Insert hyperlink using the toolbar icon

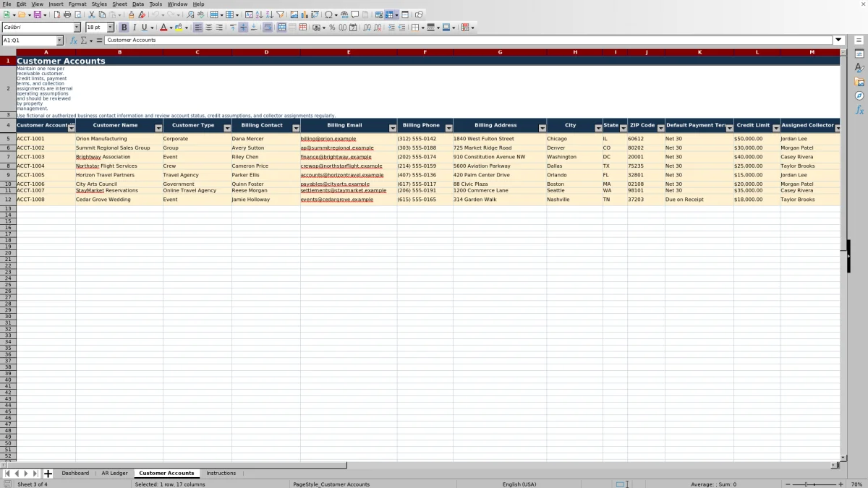(344, 14)
